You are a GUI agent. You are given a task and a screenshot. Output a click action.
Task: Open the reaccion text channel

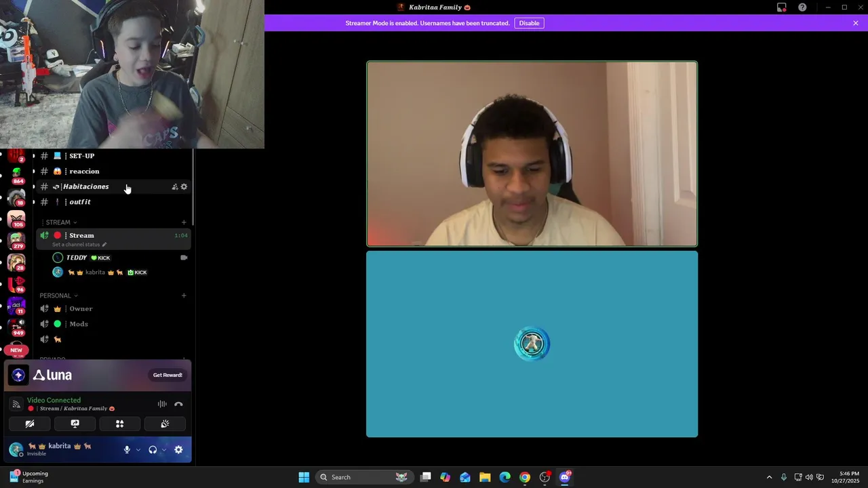click(113, 171)
